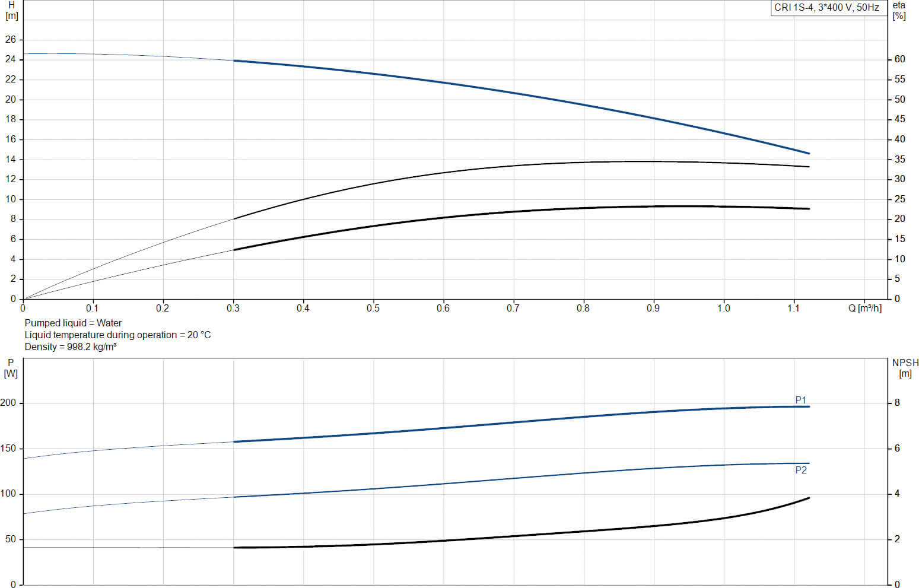Viewport: 919px width, 588px height.
Task: Select the 8 tick on NPSH axis
Action: (897, 403)
